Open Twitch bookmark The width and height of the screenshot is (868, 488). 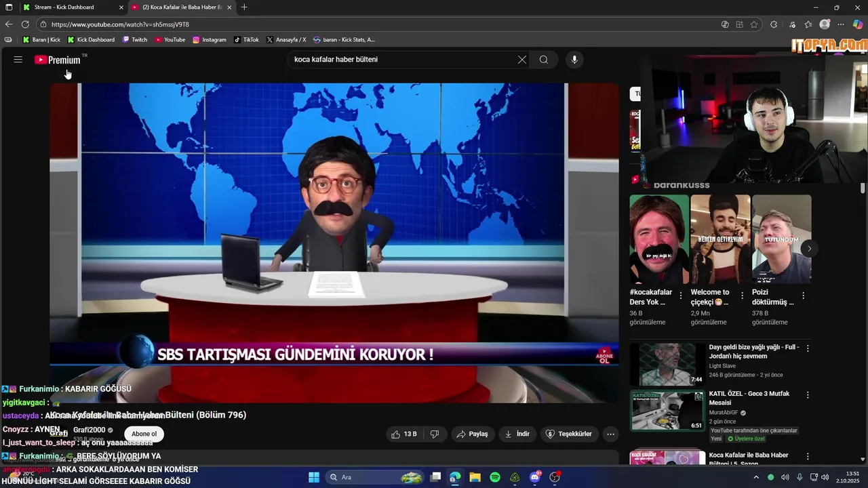(x=134, y=40)
